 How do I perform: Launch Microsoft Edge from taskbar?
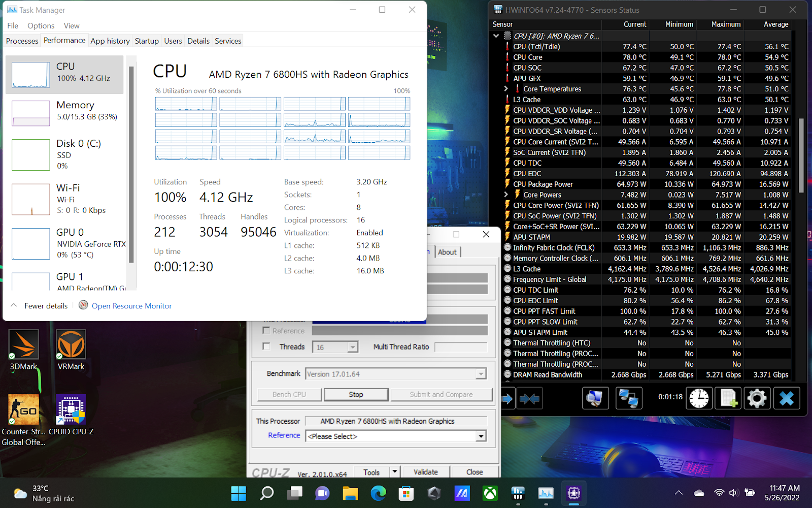pyautogui.click(x=378, y=493)
